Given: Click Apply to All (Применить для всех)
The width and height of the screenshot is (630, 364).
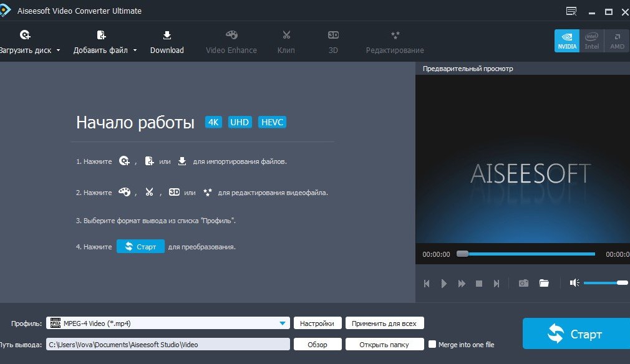Looking at the screenshot, I should [x=384, y=323].
